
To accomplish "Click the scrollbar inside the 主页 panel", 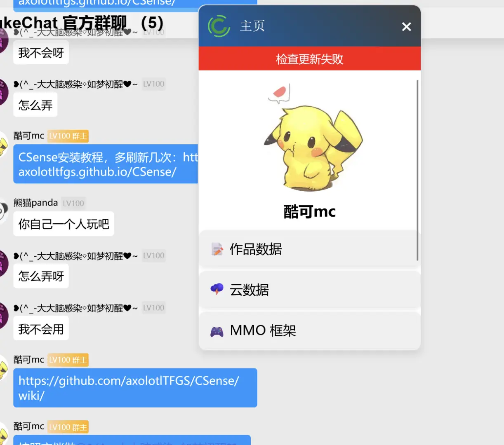I will 417,170.
